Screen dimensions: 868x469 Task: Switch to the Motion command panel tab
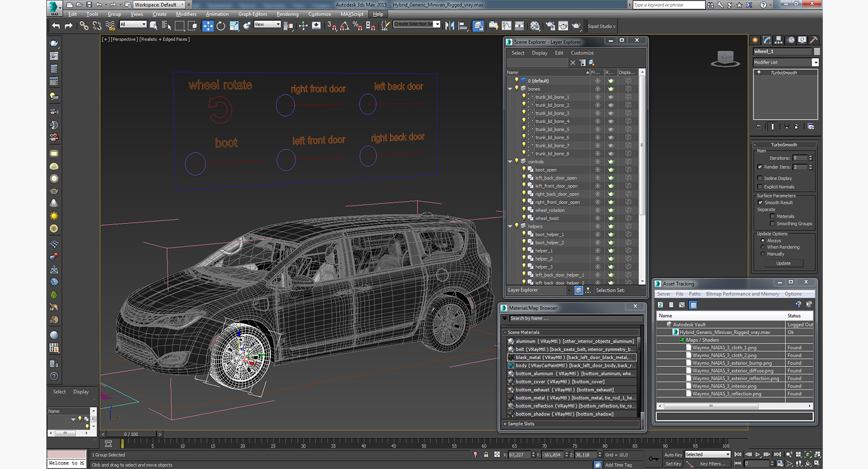click(791, 40)
